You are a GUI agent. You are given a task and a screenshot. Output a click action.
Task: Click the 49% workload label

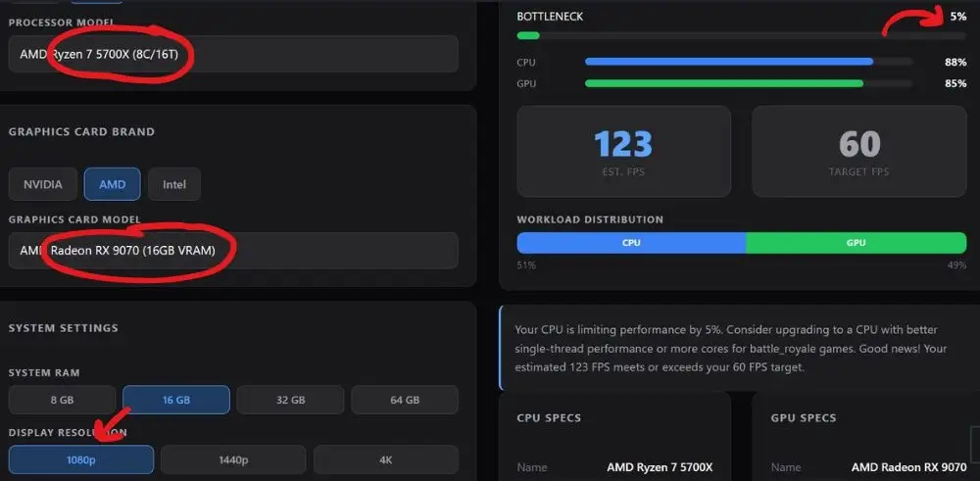956,265
